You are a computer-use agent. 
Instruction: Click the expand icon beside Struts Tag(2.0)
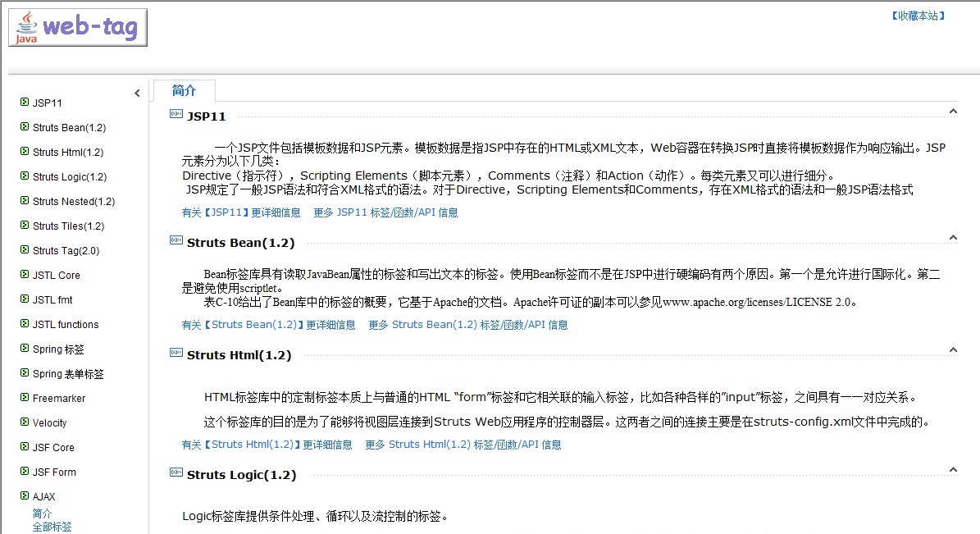[25, 249]
